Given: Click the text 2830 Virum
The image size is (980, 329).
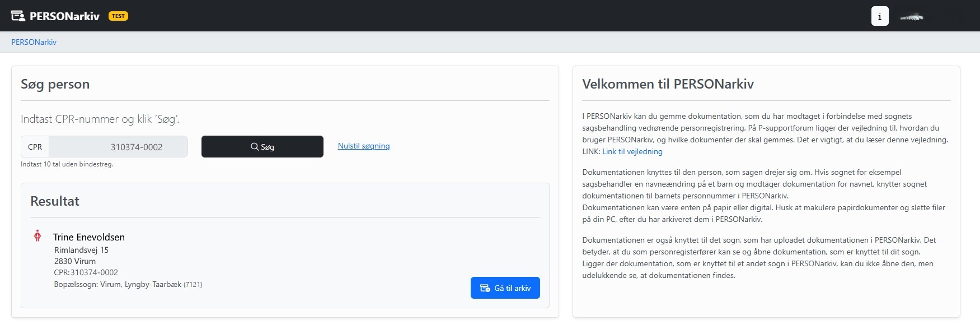Looking at the screenshot, I should tap(75, 261).
